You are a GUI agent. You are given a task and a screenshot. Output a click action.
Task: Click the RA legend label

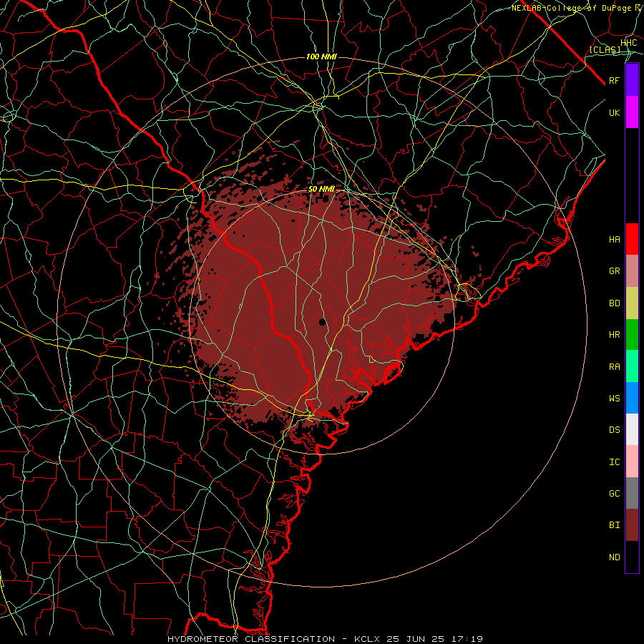tap(615, 367)
